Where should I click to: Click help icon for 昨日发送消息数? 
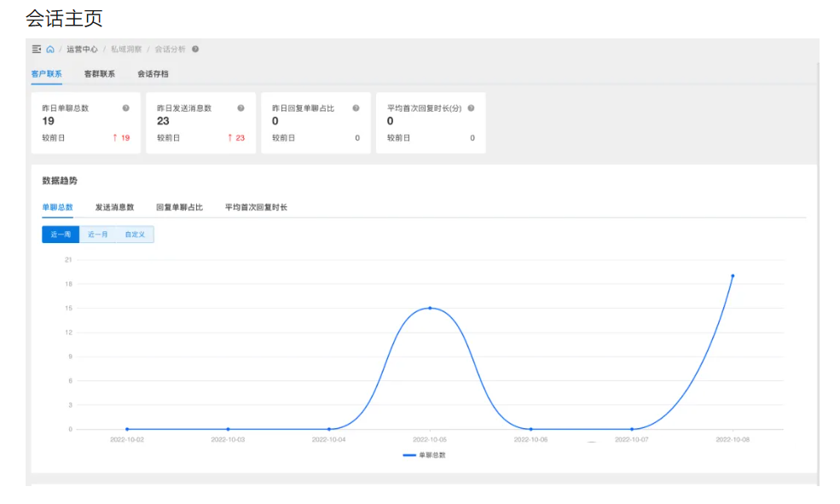240,108
